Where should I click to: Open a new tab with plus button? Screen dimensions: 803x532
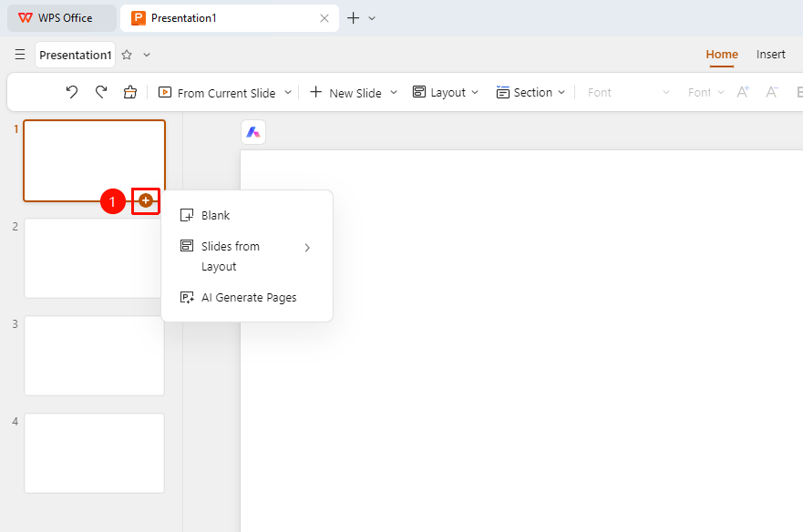point(354,18)
